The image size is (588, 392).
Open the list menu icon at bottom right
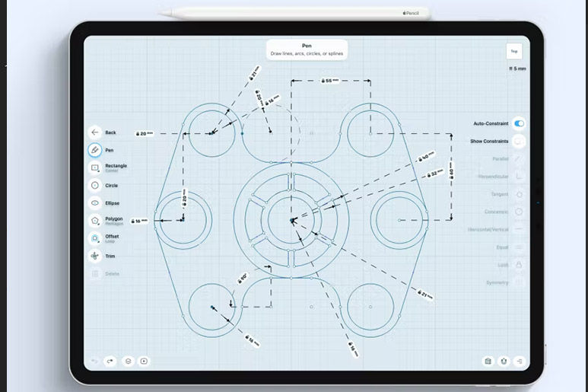point(520,362)
